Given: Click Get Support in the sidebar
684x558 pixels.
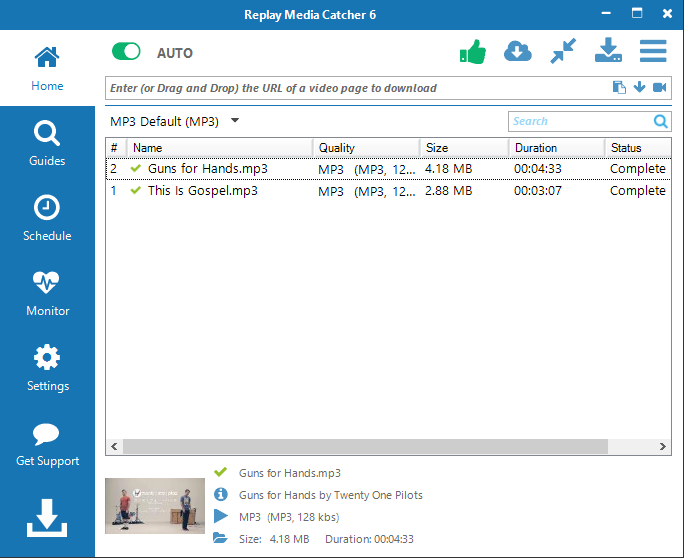Looking at the screenshot, I should tap(47, 443).
